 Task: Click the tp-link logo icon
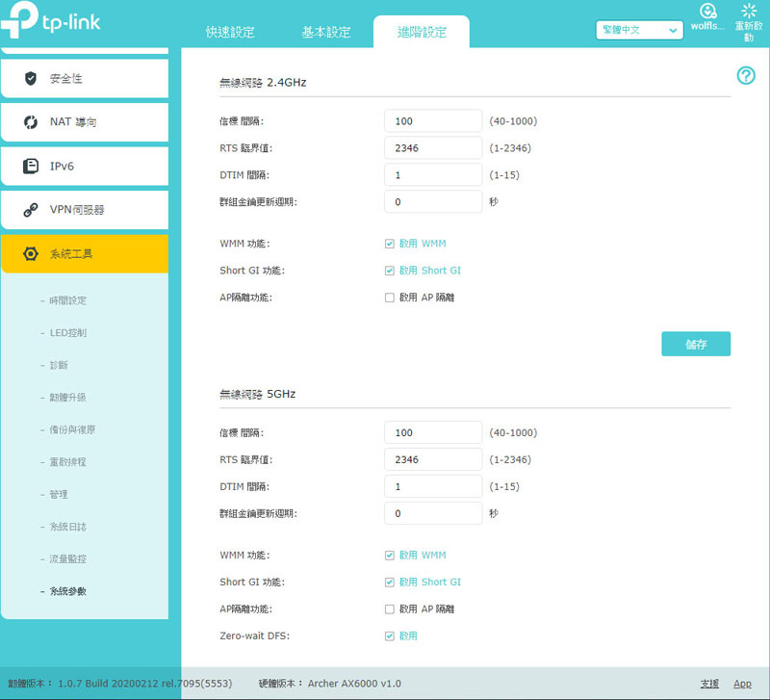point(21,23)
